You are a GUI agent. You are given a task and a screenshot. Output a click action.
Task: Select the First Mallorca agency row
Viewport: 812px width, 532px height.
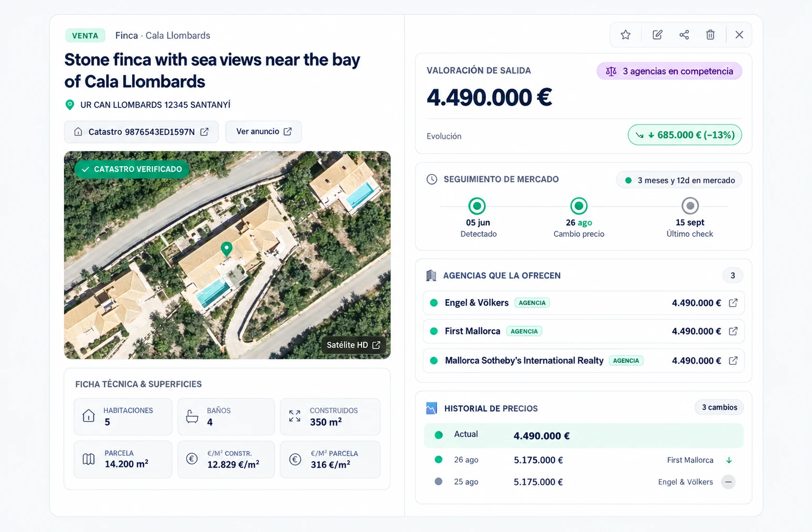coord(583,331)
